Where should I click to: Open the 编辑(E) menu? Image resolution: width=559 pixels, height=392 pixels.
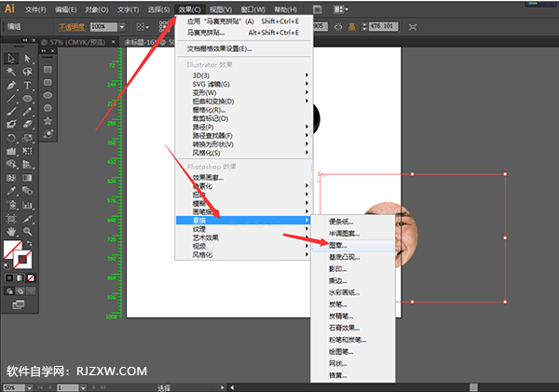click(66, 9)
